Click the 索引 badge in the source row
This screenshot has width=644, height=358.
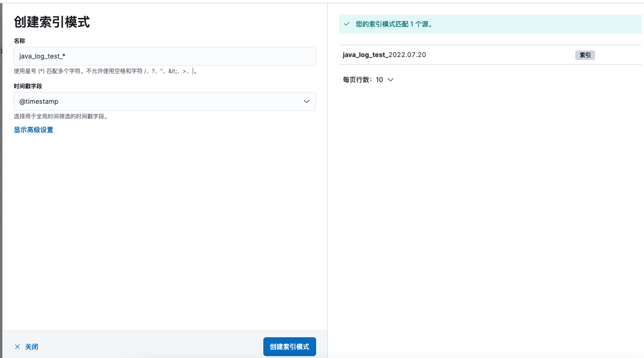point(585,55)
